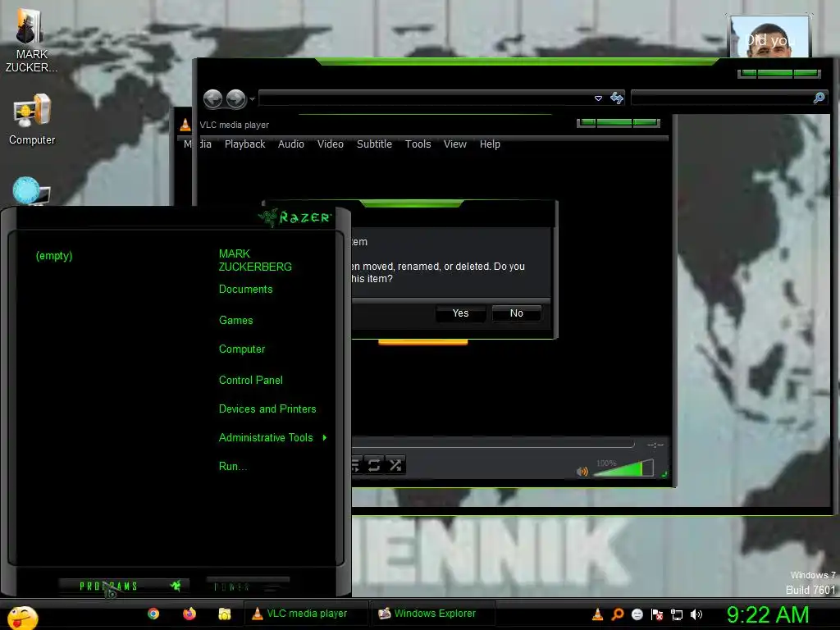Toggle VLC shuffle (random) button
This screenshot has height=630, width=840.
pyautogui.click(x=395, y=465)
